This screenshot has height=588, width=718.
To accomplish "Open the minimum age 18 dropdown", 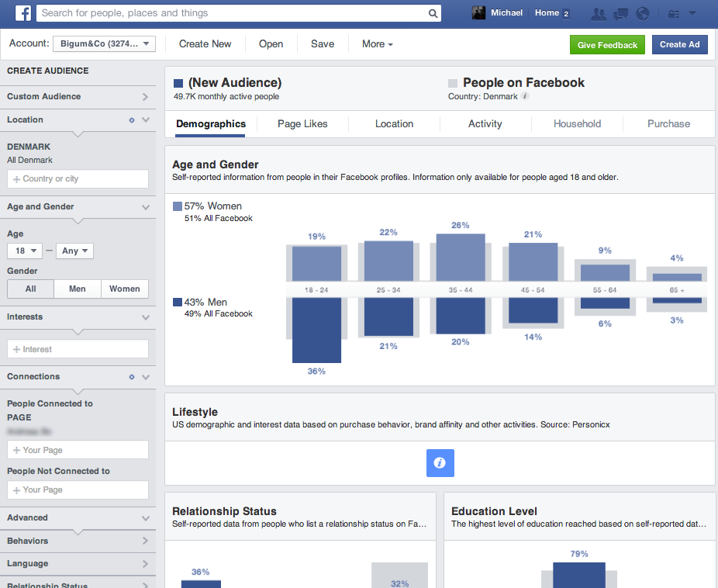I will (25, 251).
